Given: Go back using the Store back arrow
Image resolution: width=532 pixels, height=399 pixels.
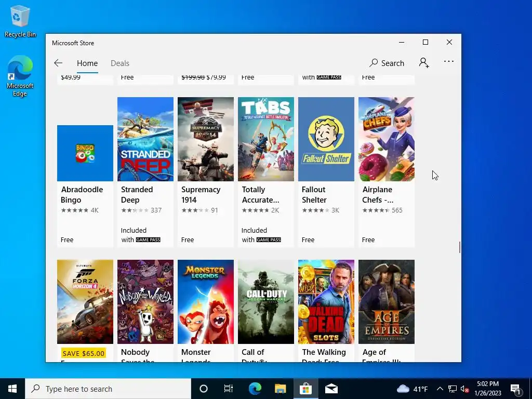Looking at the screenshot, I should click(58, 63).
